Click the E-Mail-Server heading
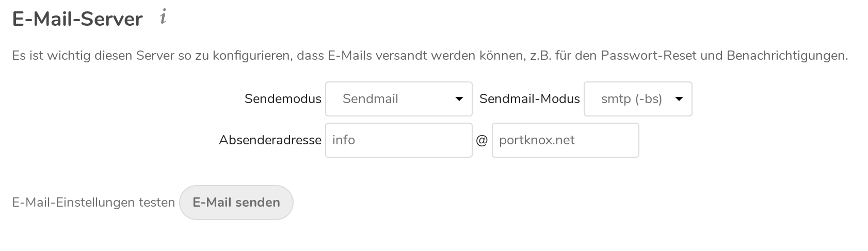 click(77, 19)
